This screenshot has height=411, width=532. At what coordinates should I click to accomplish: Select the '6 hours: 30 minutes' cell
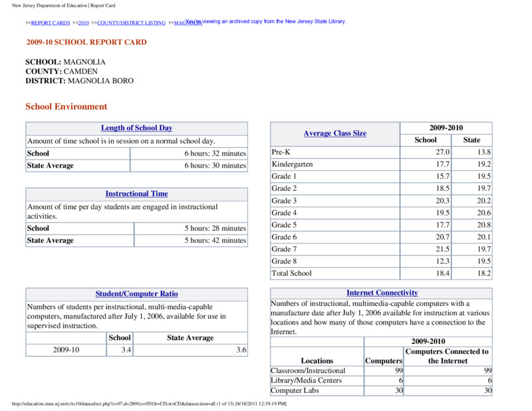click(x=189, y=166)
